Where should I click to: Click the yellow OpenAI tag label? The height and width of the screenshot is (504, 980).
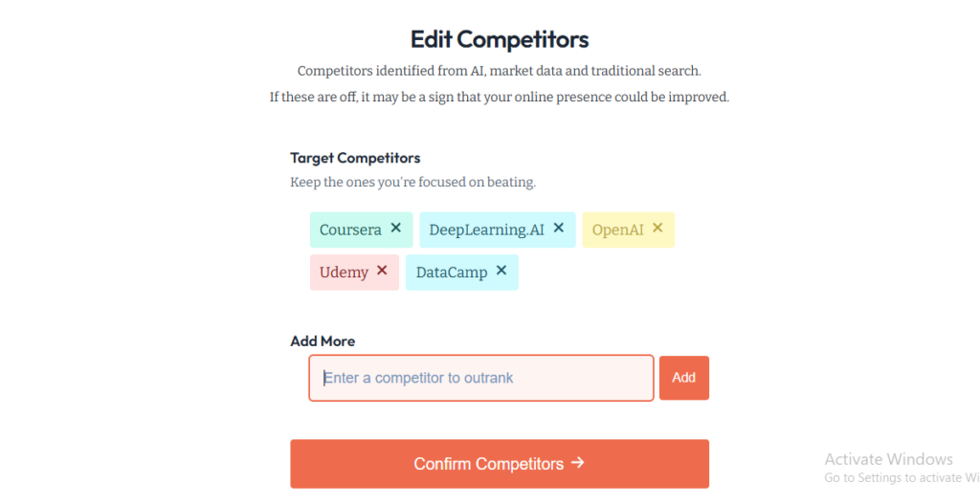[x=617, y=230]
